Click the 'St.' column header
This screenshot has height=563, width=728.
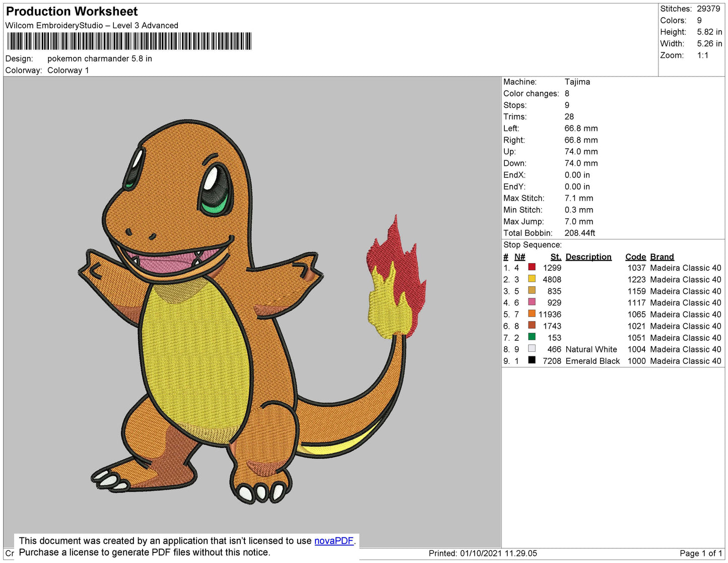pyautogui.click(x=556, y=257)
